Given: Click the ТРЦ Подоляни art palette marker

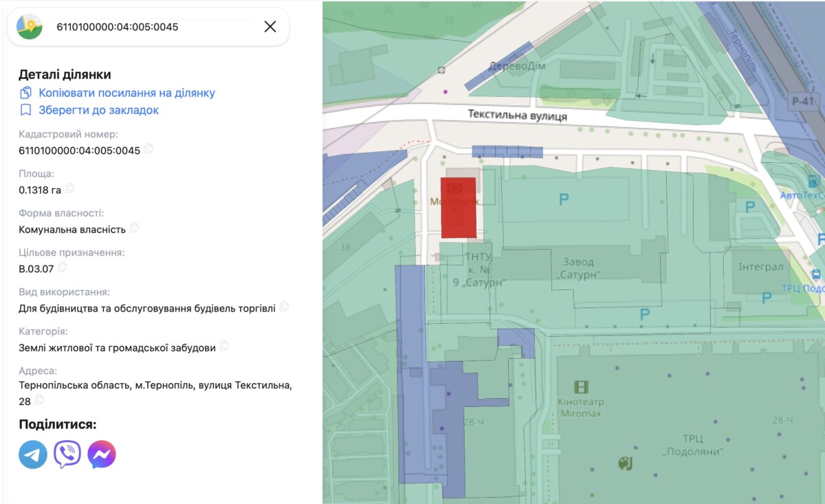Looking at the screenshot, I should 625,463.
